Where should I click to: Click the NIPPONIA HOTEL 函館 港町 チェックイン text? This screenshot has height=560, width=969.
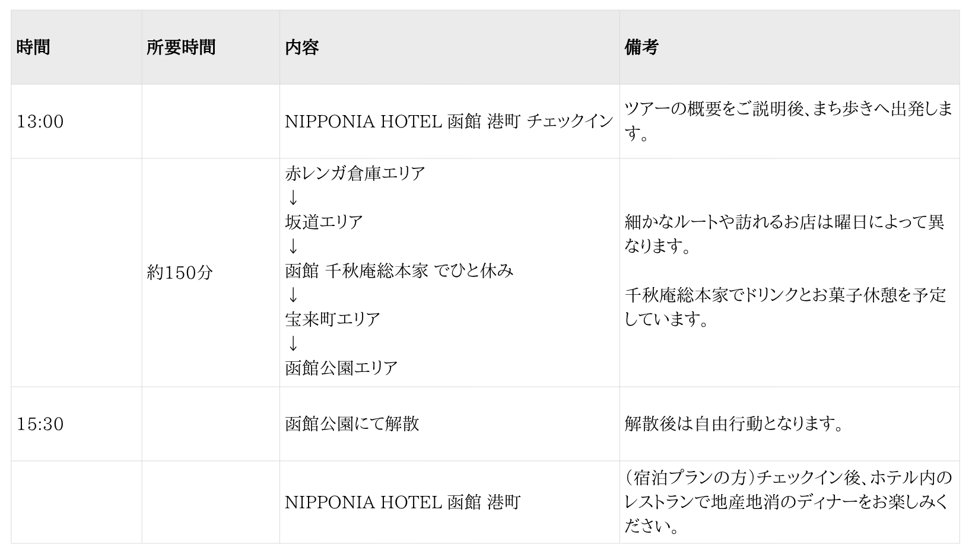point(449,122)
